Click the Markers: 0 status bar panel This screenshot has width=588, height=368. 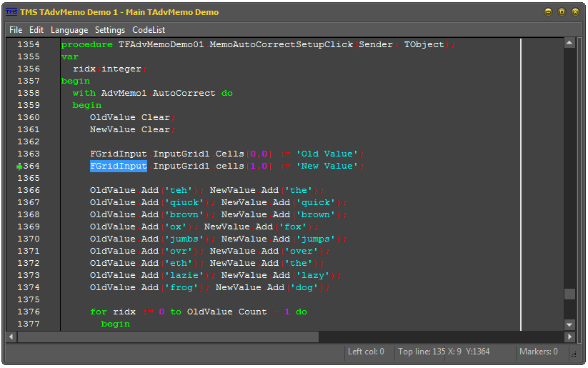click(539, 352)
